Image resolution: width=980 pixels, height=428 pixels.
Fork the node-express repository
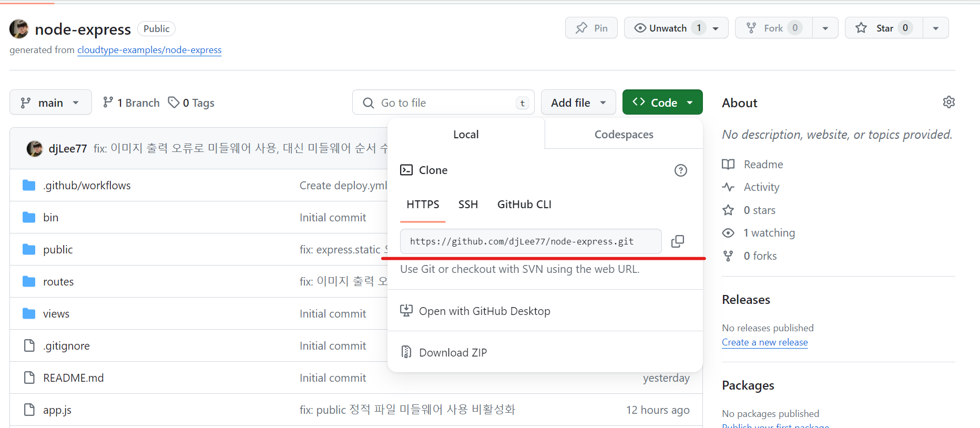[x=773, y=28]
